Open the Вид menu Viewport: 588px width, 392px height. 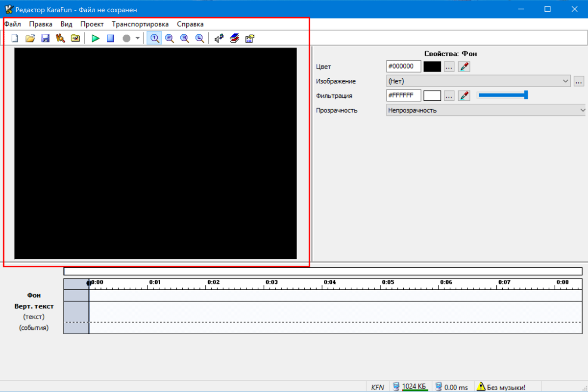tap(67, 24)
